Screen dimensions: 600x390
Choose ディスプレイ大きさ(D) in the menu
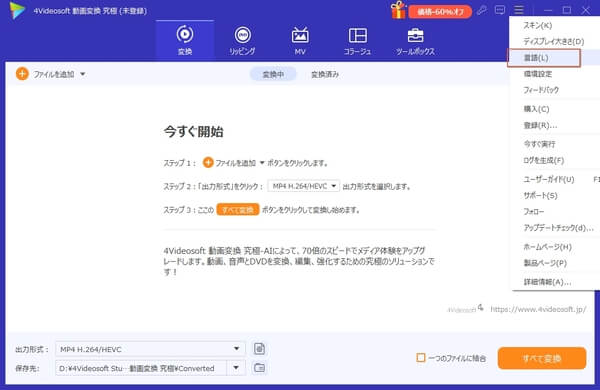(x=554, y=41)
